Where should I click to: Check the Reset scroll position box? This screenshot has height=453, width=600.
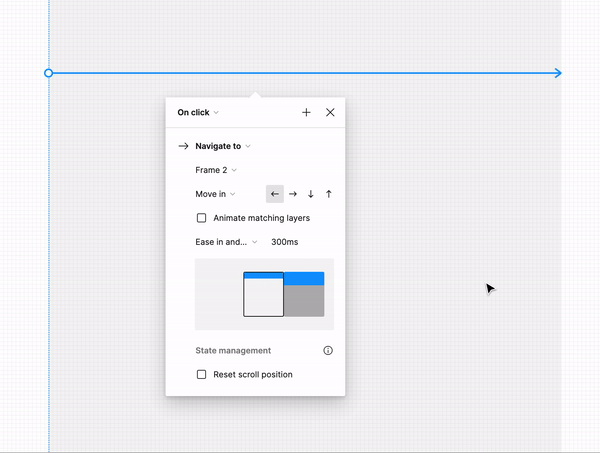tap(202, 374)
